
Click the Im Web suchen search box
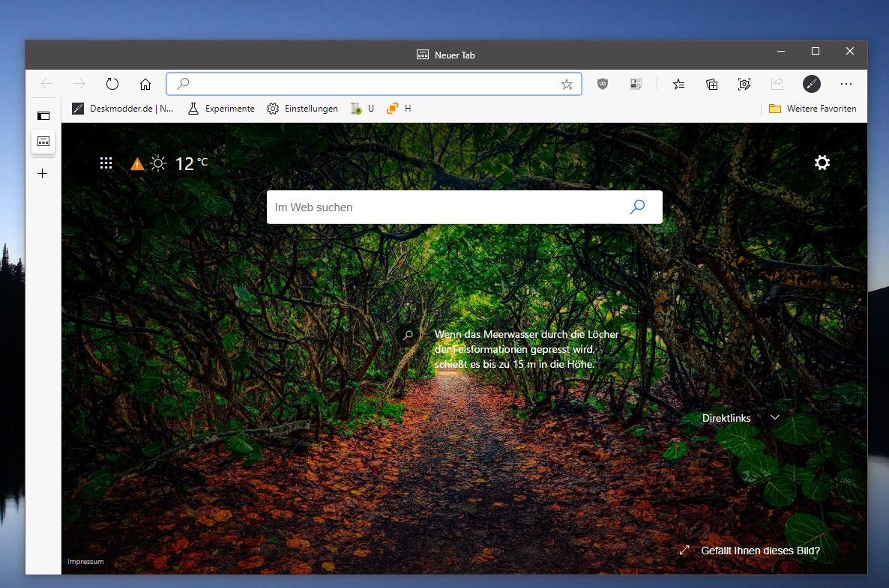pos(464,207)
